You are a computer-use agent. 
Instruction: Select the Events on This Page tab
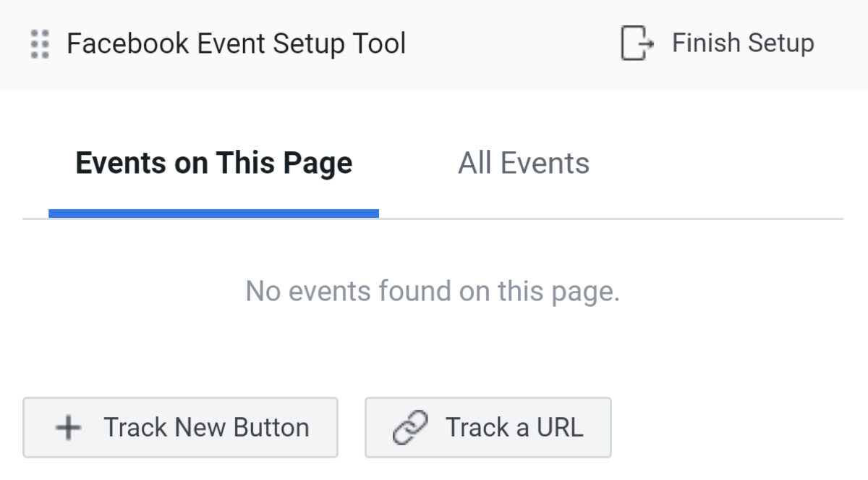(213, 164)
